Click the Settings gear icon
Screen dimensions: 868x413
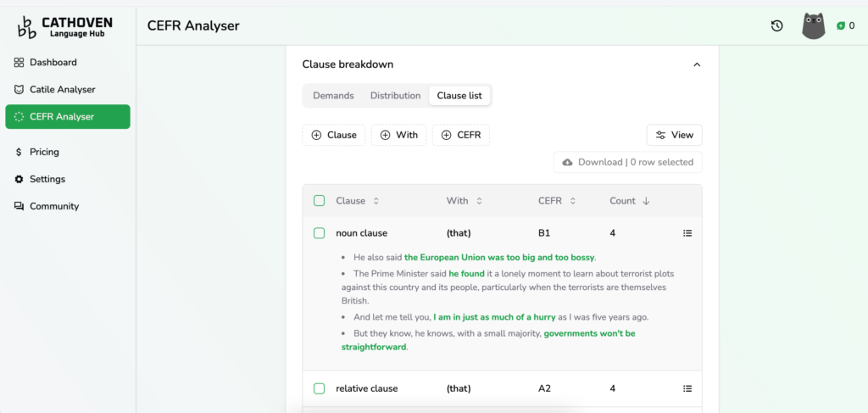pos(19,179)
